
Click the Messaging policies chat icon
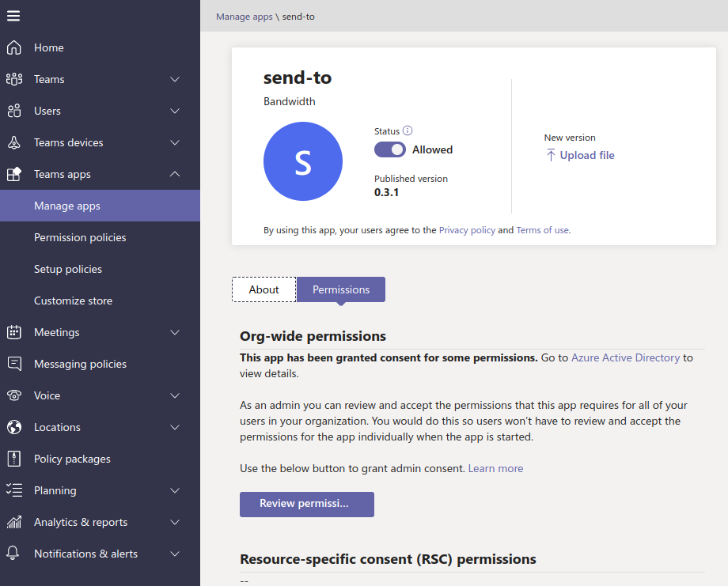[14, 364]
